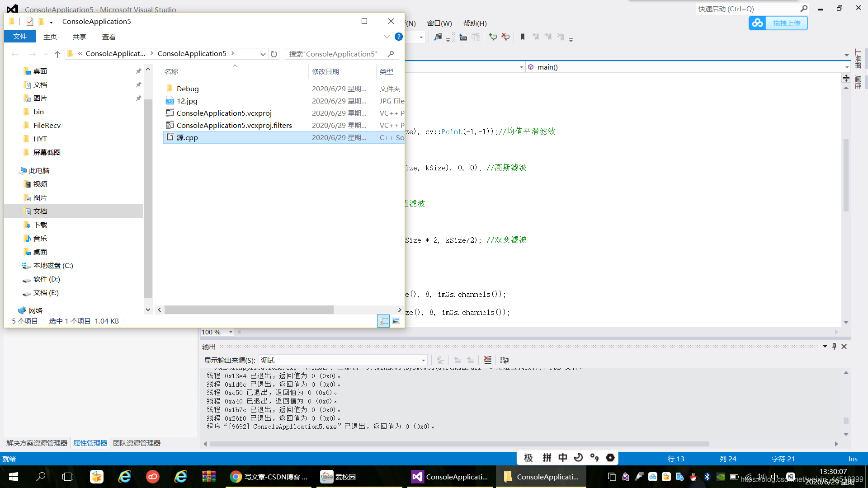Open the 主页 ribbon tab in Explorer
868x488 pixels.
pyautogui.click(x=50, y=37)
